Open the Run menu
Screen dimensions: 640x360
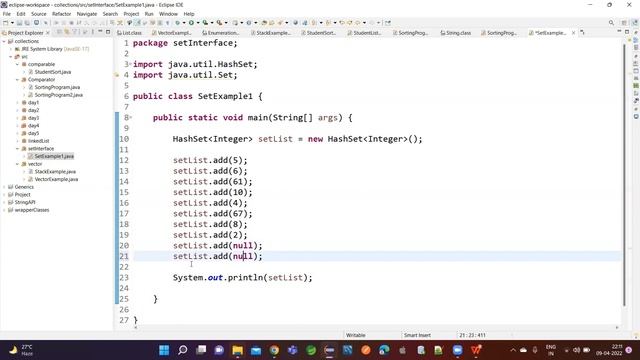(x=149, y=14)
